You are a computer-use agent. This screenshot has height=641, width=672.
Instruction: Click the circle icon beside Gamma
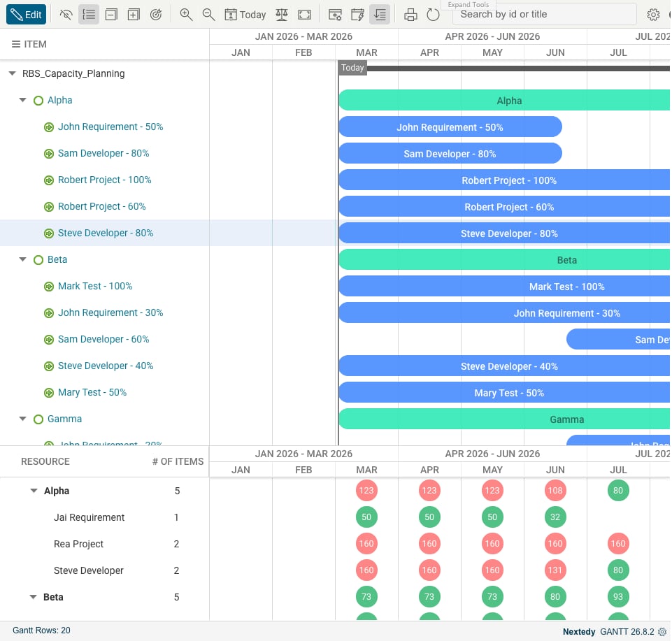[38, 419]
